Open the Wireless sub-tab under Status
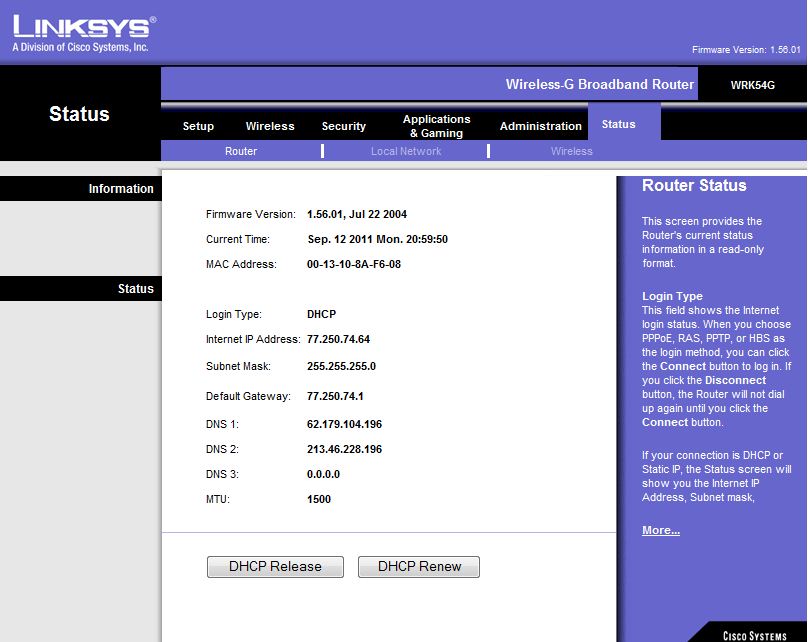Screen dimensions: 808x642 pyautogui.click(x=571, y=151)
